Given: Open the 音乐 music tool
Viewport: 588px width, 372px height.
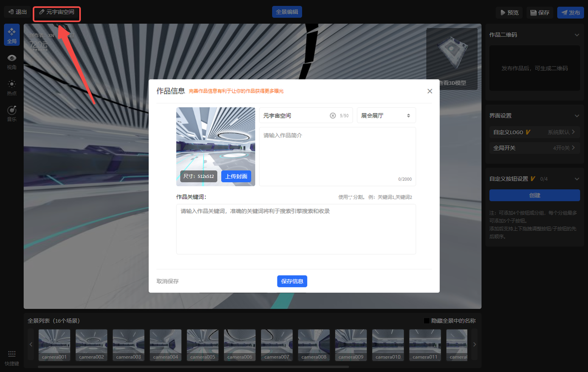Looking at the screenshot, I should [11, 113].
